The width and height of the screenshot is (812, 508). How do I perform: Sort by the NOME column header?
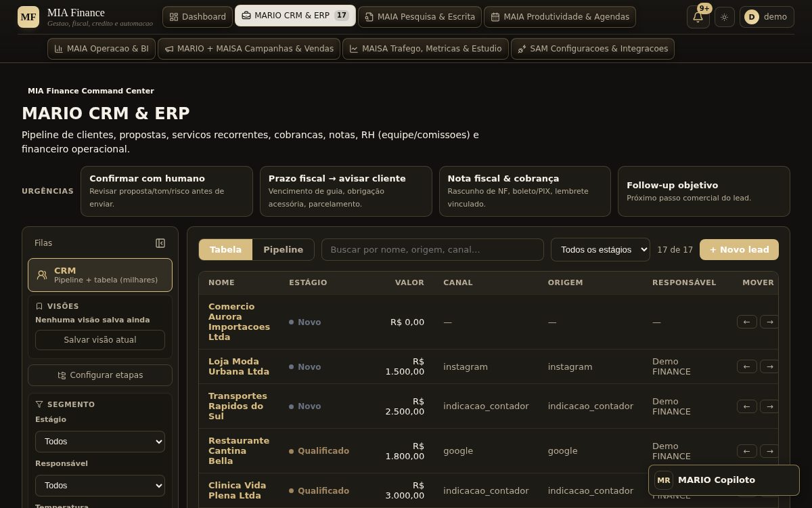(x=221, y=282)
